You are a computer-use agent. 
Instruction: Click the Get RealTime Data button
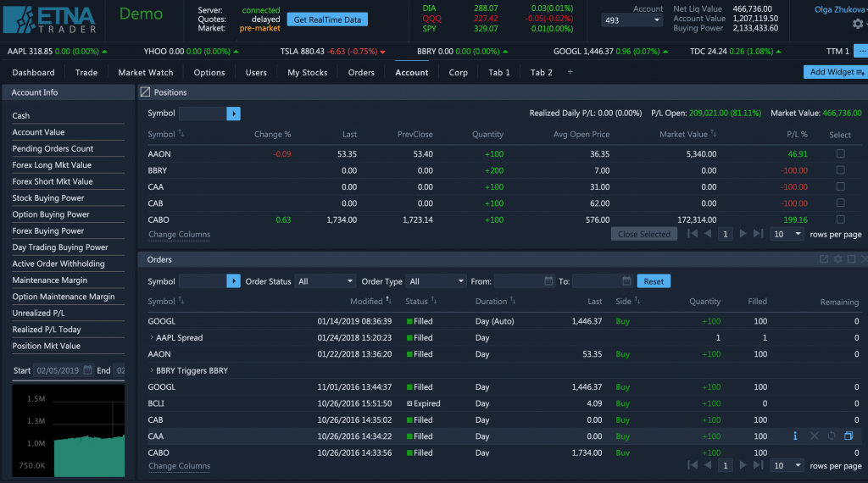[x=327, y=19]
